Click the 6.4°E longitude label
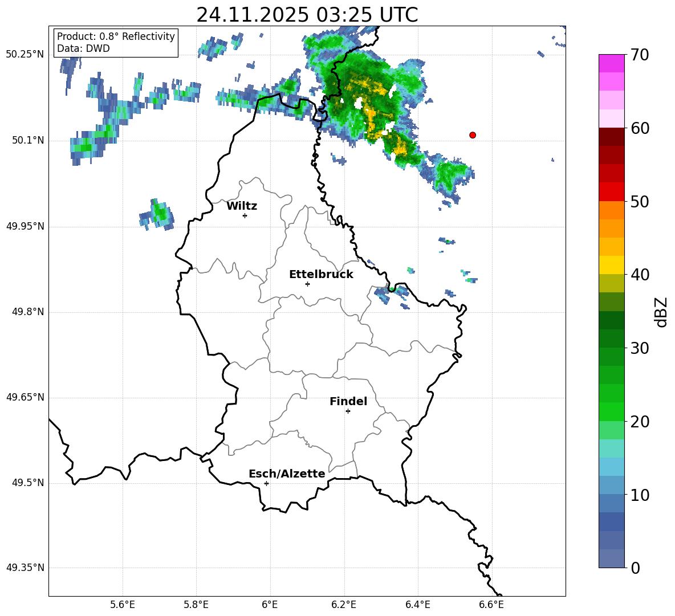Image resolution: width=675 pixels, height=616 pixels. coord(417,605)
